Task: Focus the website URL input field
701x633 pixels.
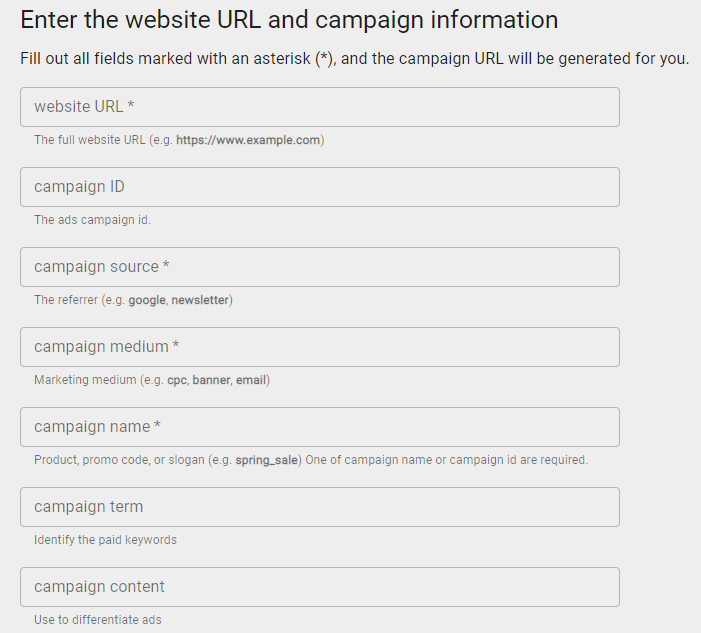Action: point(320,107)
